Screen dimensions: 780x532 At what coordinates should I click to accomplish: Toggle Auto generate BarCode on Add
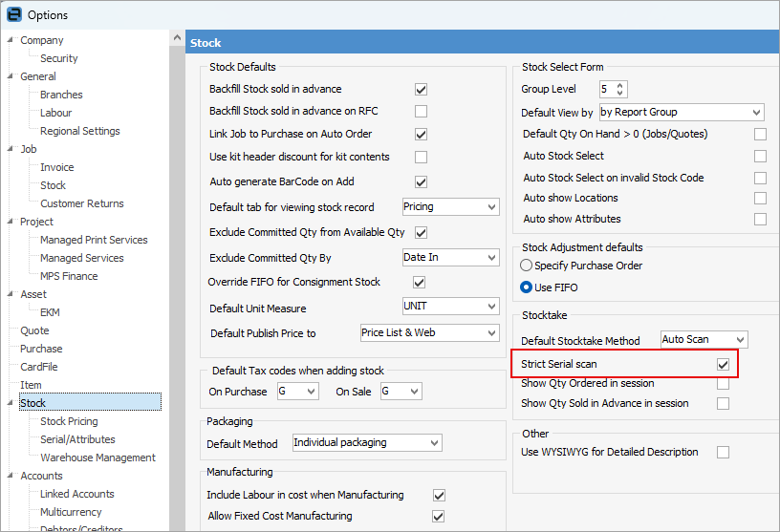click(421, 182)
